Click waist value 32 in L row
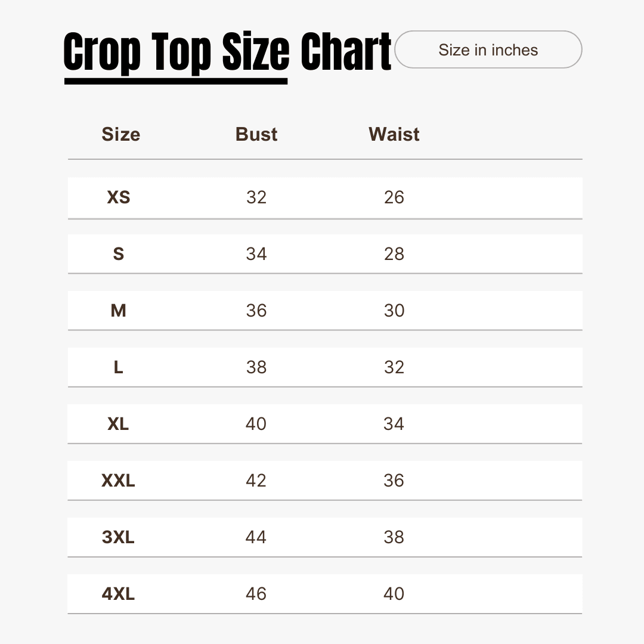The image size is (644, 644). pyautogui.click(x=394, y=367)
